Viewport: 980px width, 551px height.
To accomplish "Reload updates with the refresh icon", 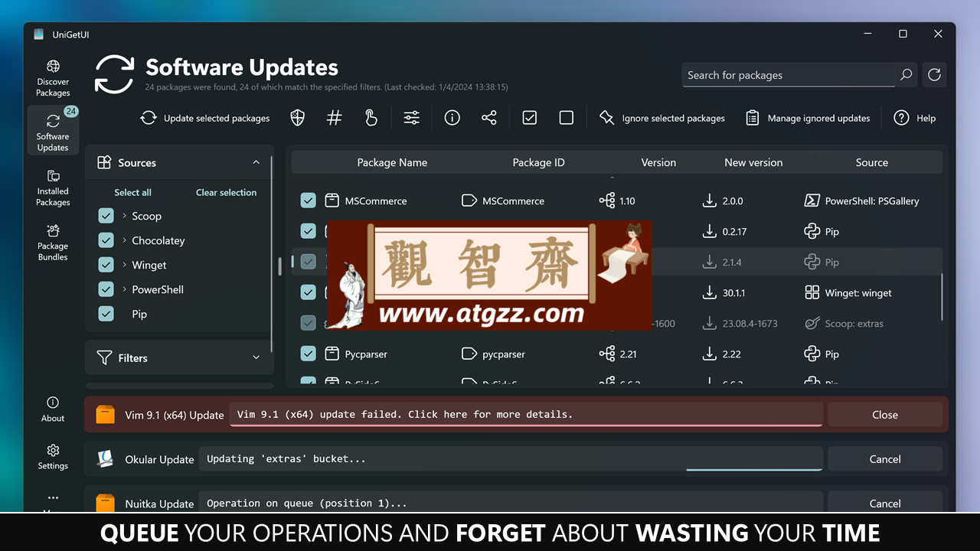I will [x=934, y=75].
